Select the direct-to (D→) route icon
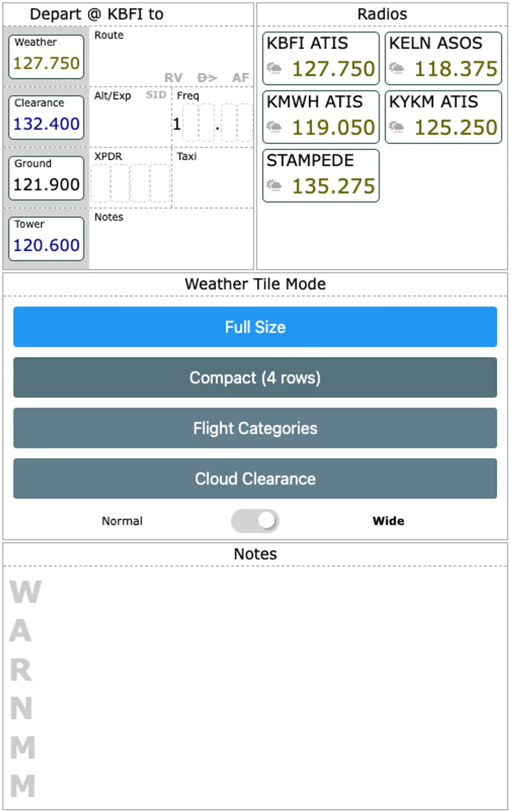Screen dimensions: 511x812 pos(207,78)
